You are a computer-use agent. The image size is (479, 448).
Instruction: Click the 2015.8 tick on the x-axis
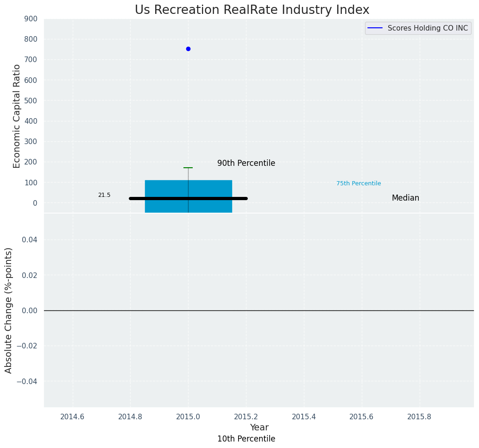click(x=419, y=416)
